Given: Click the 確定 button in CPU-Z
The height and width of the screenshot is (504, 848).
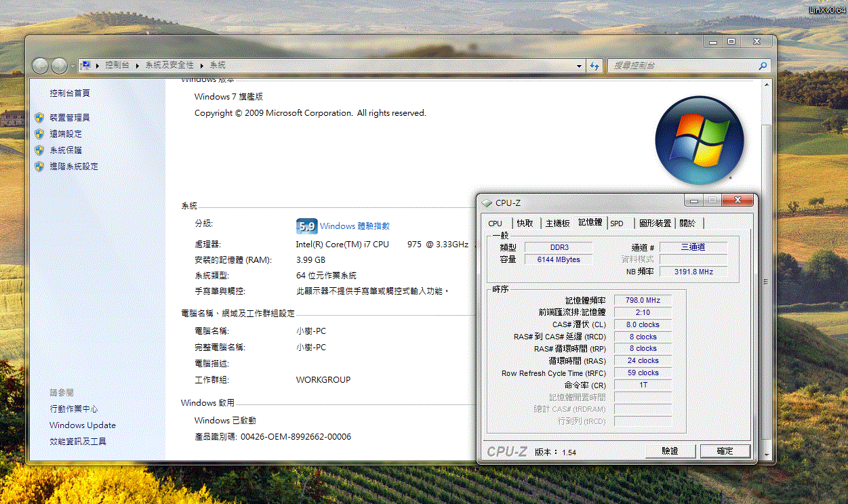Looking at the screenshot, I should [725, 451].
